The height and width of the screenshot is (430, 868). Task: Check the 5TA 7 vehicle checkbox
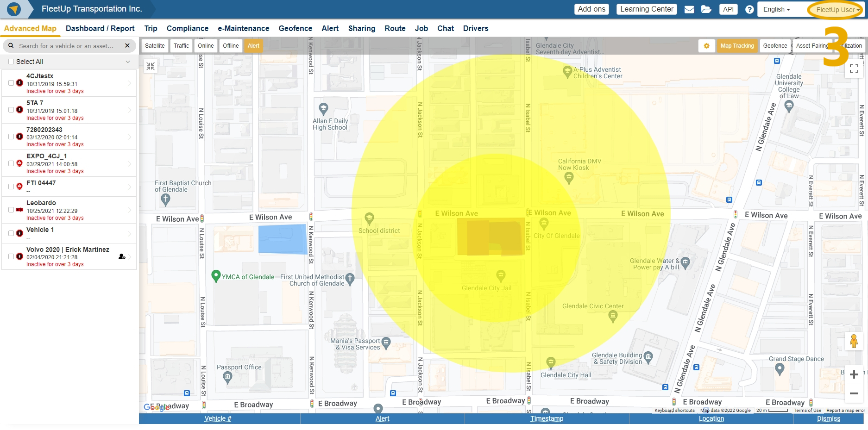(11, 110)
